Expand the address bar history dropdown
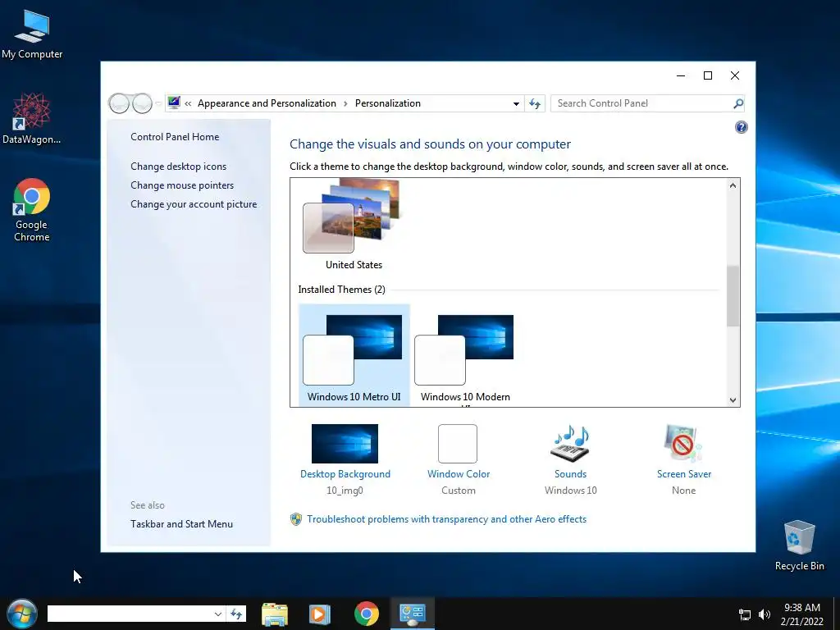 [516, 103]
